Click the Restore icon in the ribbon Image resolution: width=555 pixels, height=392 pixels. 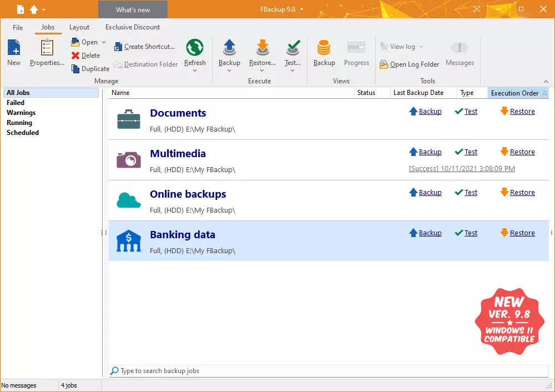pos(263,47)
